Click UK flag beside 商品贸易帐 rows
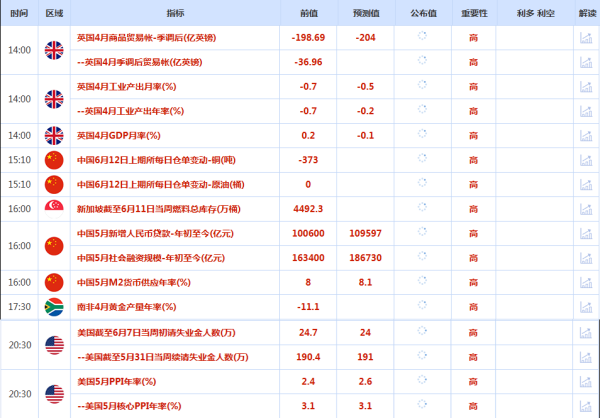 [x=54, y=50]
